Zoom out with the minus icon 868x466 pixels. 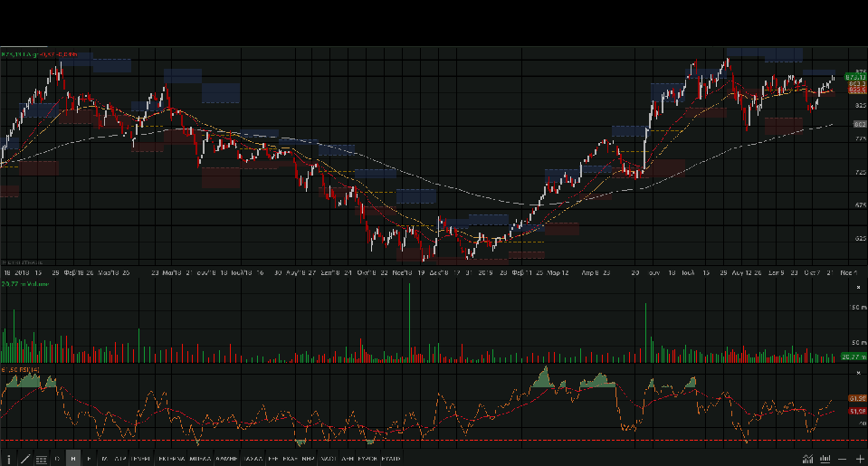842,459
